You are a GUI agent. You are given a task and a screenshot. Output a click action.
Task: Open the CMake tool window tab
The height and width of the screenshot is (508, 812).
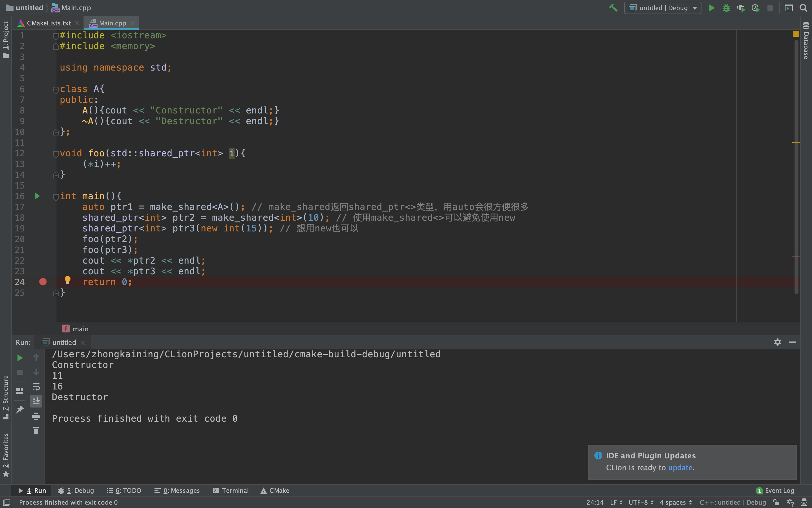(x=275, y=491)
